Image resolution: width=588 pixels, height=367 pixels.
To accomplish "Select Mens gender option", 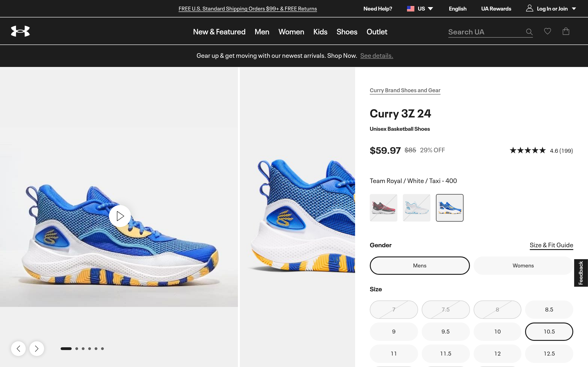I will (x=420, y=266).
